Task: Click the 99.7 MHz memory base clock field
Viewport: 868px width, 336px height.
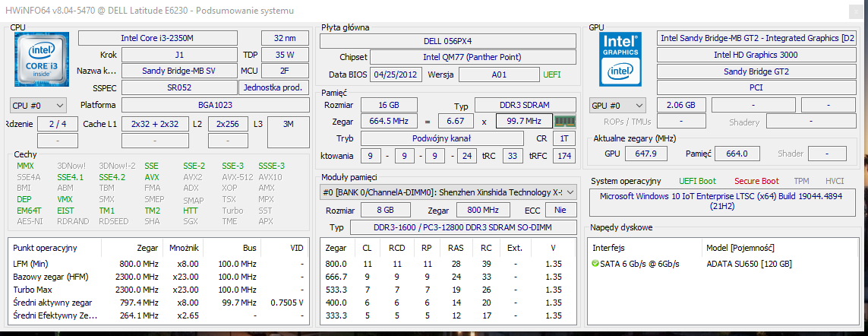Action: coord(523,121)
